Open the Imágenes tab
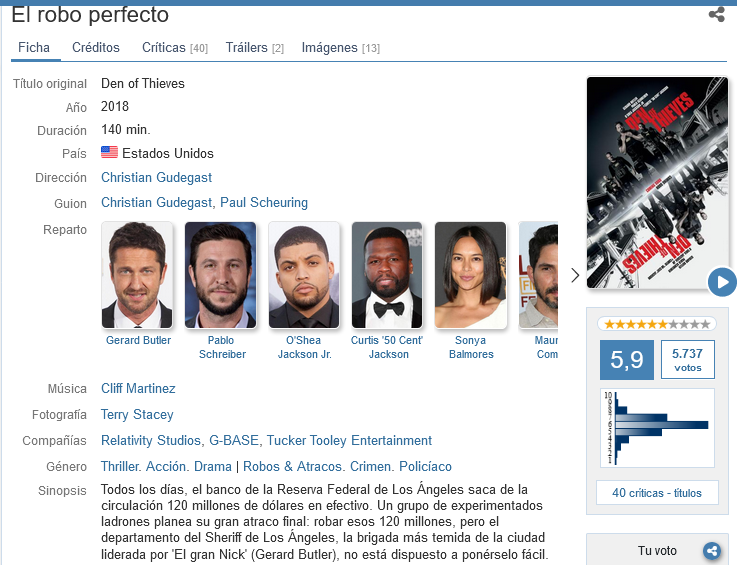 341,47
